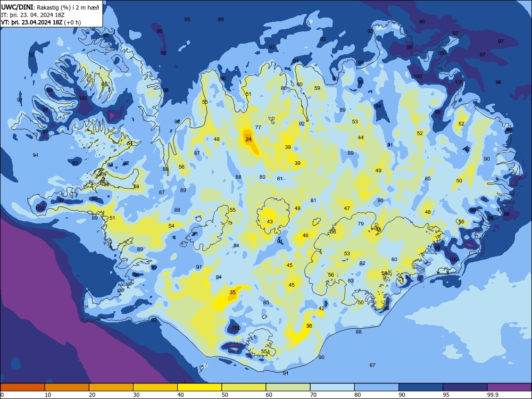The width and height of the screenshot is (532, 399).
Task: Click the map value 47
Action: [347, 209]
